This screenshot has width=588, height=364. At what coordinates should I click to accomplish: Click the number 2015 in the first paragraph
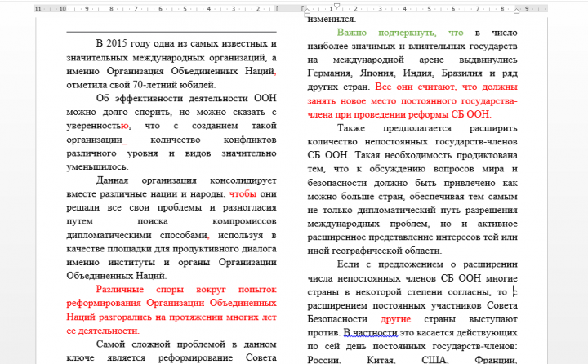click(x=116, y=43)
